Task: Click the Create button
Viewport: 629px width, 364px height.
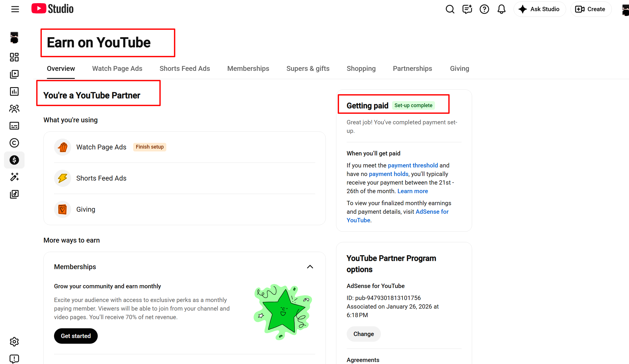Action: coord(591,9)
